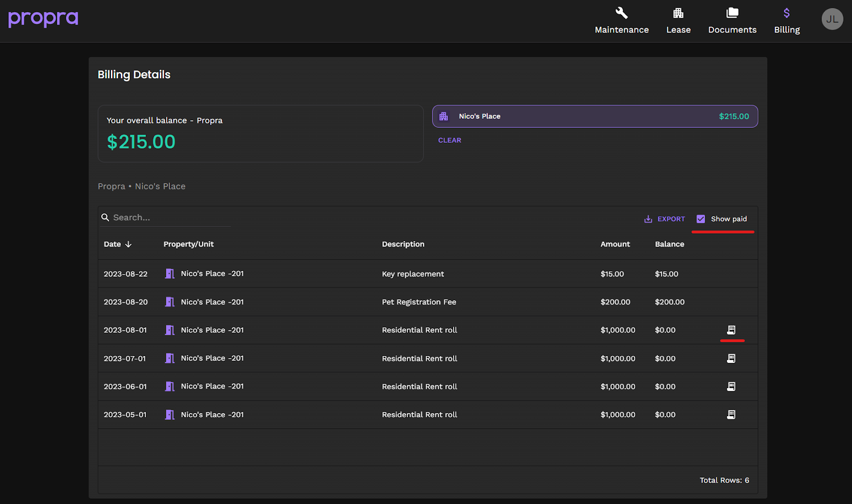Click the search magnifier icon

click(105, 218)
